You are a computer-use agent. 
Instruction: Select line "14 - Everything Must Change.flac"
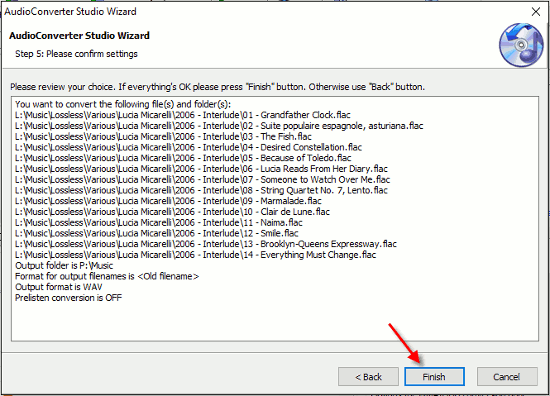pyautogui.click(x=195, y=255)
